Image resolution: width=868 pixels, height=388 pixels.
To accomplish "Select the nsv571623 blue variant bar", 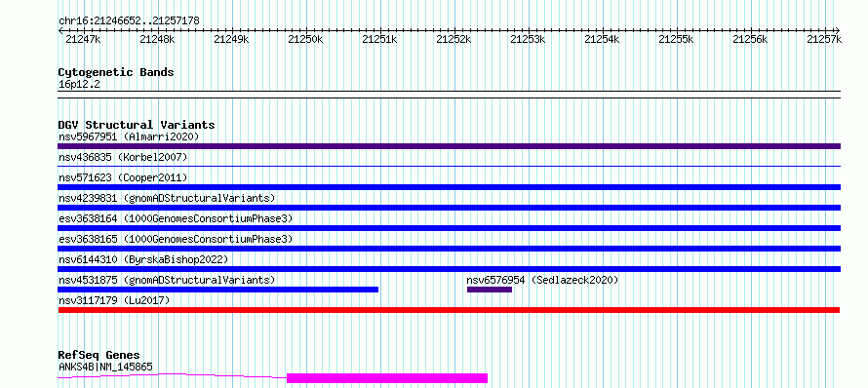I will coord(449,187).
